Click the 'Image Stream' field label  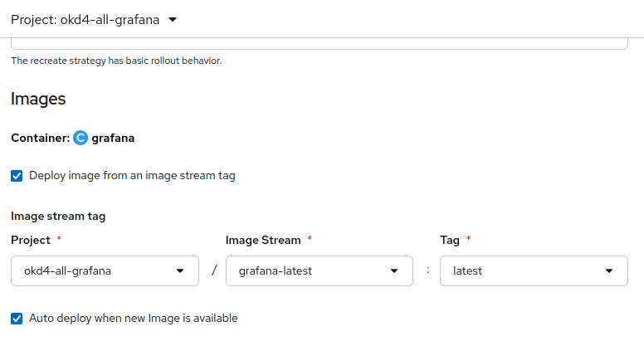pyautogui.click(x=263, y=240)
